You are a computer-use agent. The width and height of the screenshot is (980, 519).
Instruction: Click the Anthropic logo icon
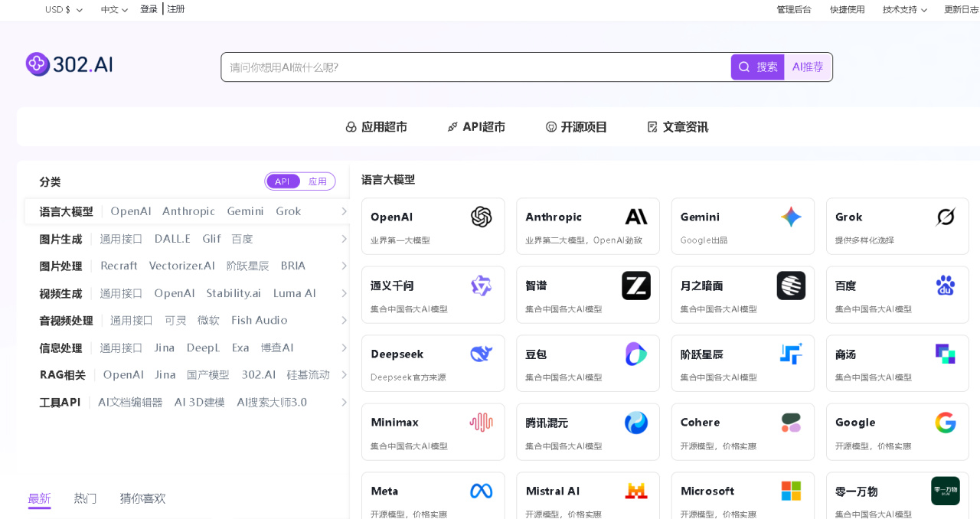[636, 217]
